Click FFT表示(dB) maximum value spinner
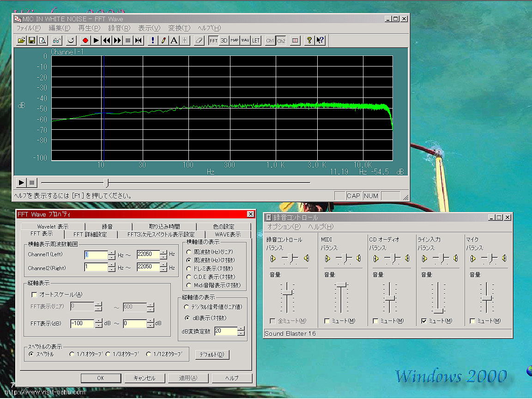The image size is (532, 399). pyautogui.click(x=151, y=324)
